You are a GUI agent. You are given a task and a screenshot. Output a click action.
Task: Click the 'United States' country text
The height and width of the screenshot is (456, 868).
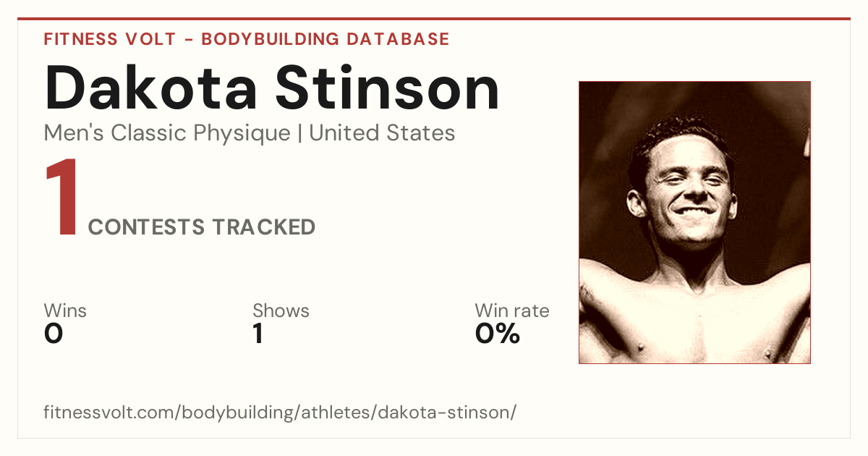pyautogui.click(x=382, y=133)
